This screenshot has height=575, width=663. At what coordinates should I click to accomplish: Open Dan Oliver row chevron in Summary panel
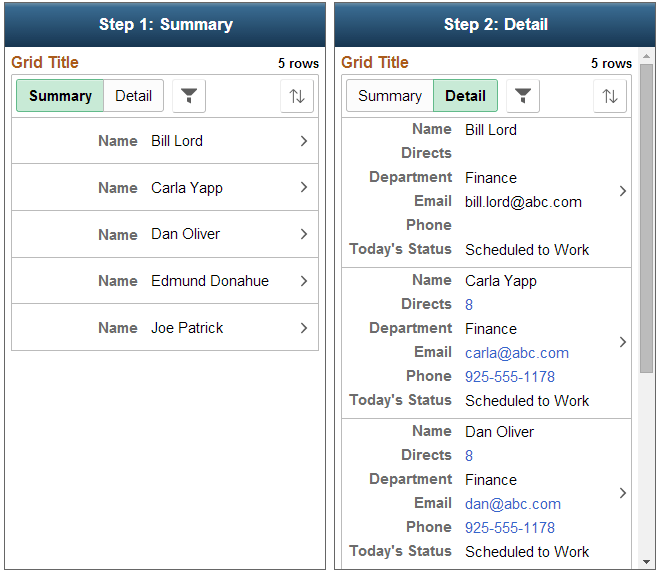point(304,234)
